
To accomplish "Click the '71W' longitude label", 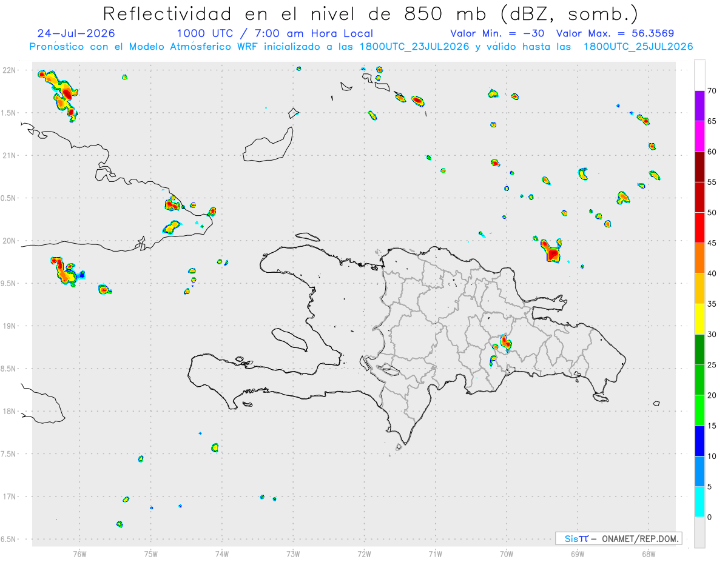I will coord(435,554).
